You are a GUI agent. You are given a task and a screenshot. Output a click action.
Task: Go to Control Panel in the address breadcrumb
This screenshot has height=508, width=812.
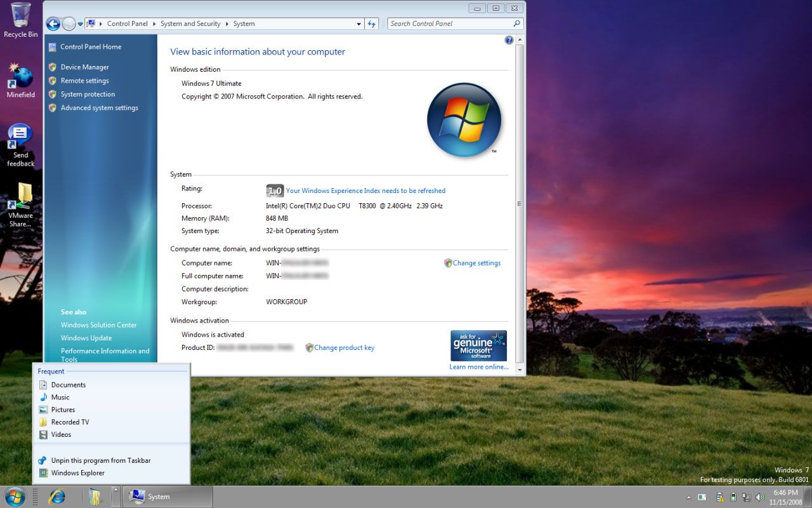coord(128,23)
